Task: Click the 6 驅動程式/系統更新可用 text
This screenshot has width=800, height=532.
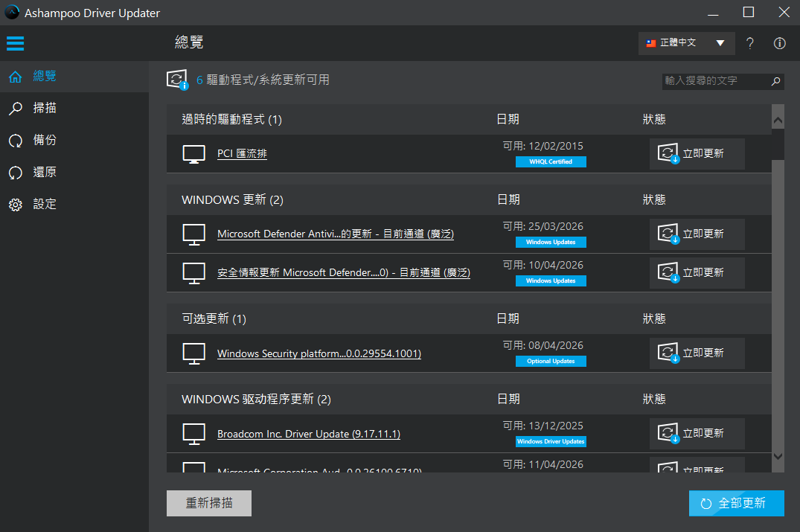Action: 263,80
